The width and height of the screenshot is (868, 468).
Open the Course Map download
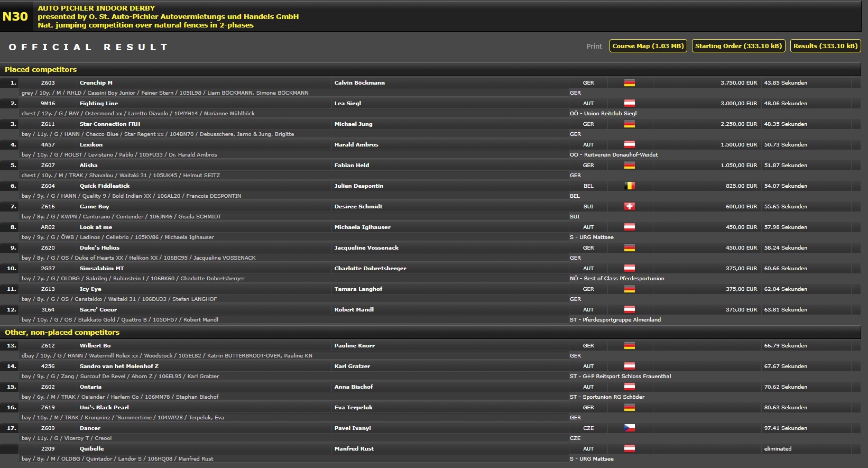(x=648, y=46)
